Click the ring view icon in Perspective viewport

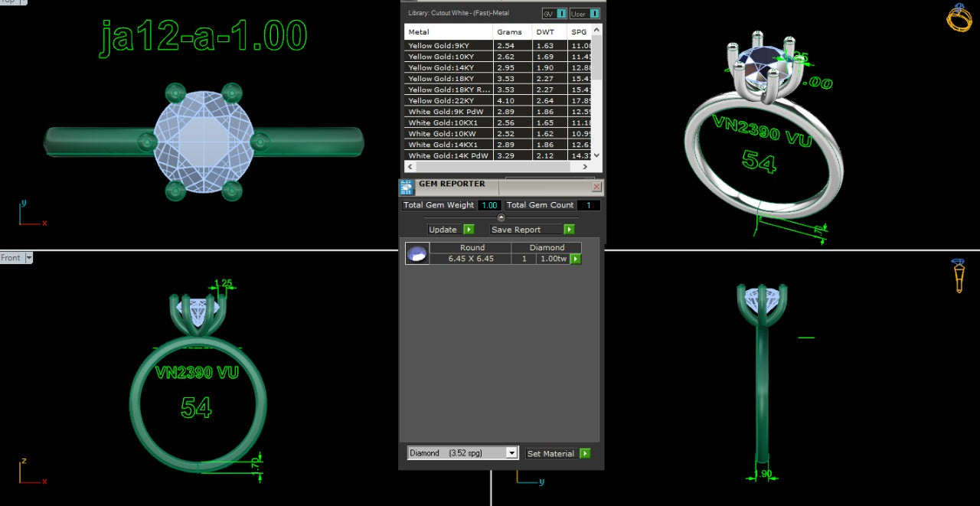pyautogui.click(x=959, y=18)
